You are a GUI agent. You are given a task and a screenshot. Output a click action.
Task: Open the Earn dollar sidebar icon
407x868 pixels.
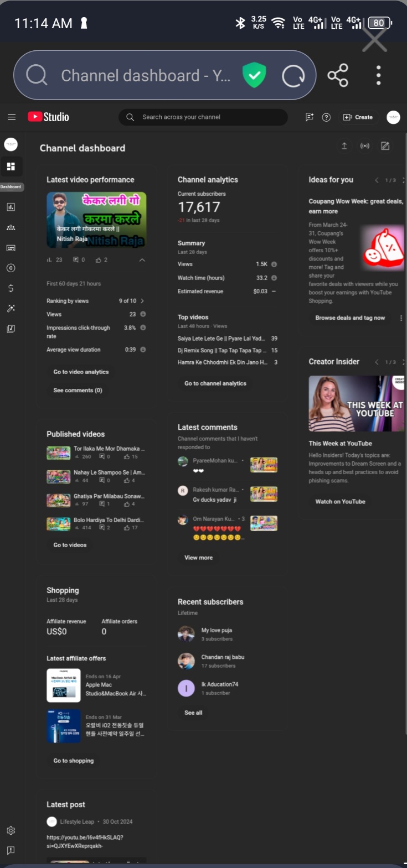click(11, 288)
